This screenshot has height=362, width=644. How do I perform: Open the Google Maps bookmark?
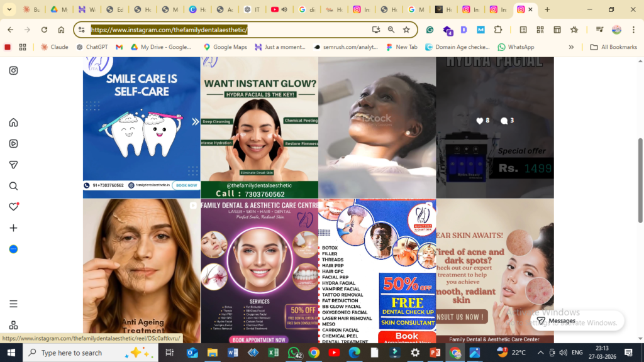225,47
